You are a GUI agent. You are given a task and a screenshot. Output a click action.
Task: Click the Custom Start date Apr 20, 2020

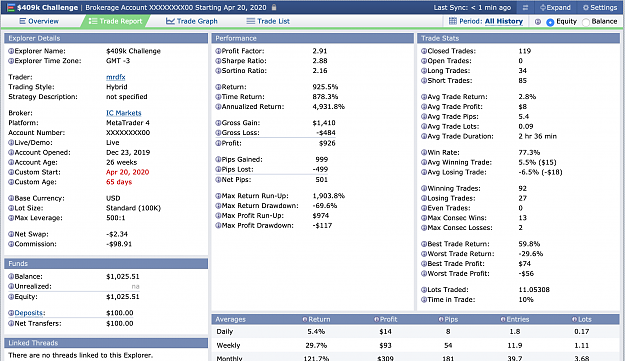[128, 172]
